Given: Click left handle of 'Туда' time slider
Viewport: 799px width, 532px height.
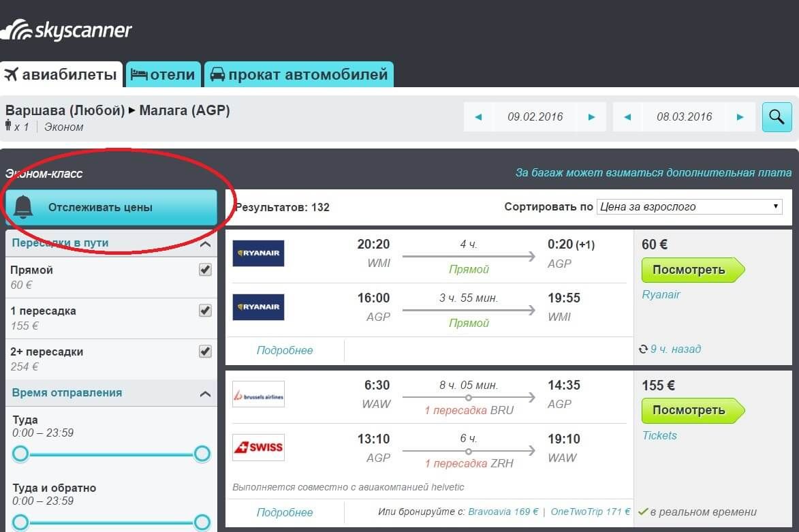Looking at the screenshot, I should pyautogui.click(x=20, y=454).
